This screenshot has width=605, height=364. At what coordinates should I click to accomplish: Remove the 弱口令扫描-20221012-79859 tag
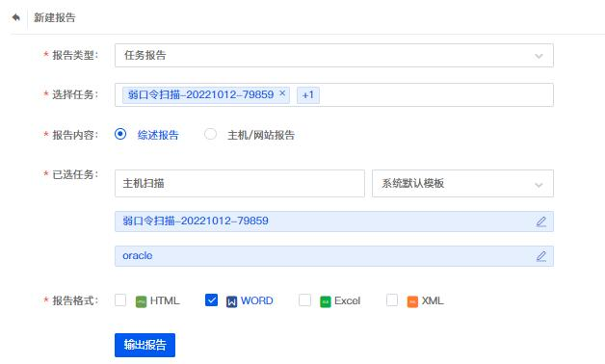coord(282,93)
